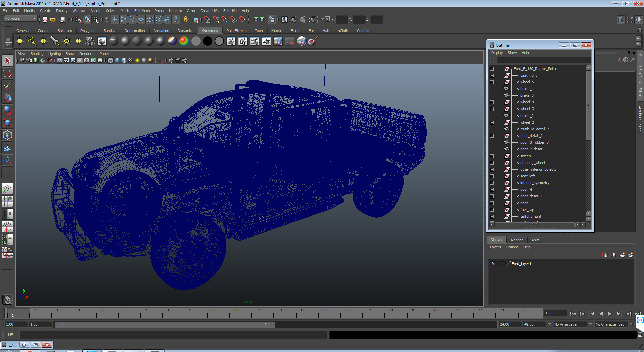Expand door_detail_2 node in Outliner
644x352 pixels.
coord(492,136)
